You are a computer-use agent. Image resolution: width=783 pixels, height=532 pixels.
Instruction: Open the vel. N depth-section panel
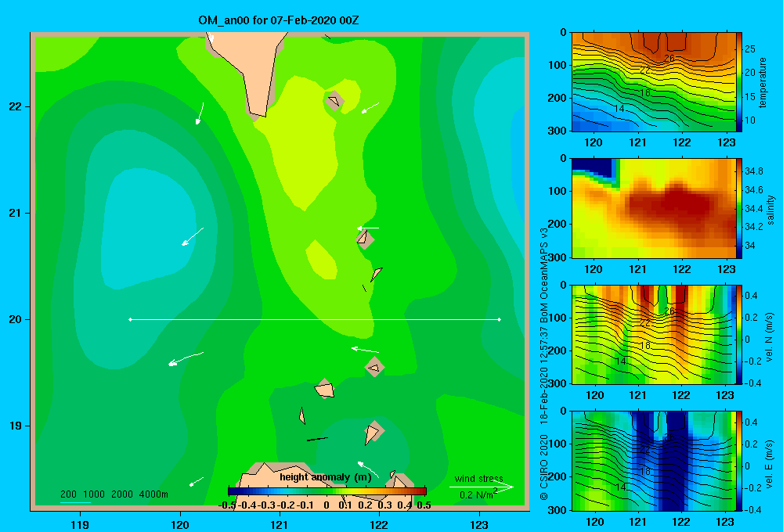click(x=654, y=335)
